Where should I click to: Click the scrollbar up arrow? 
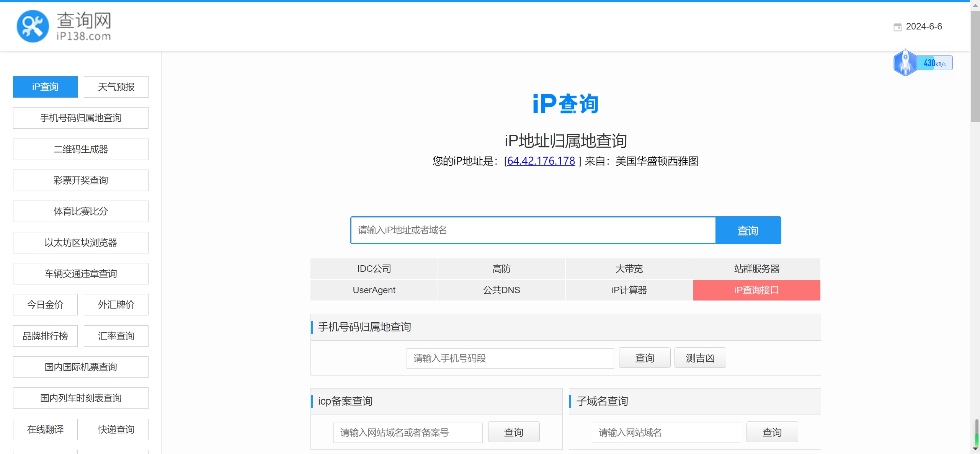click(975, 6)
